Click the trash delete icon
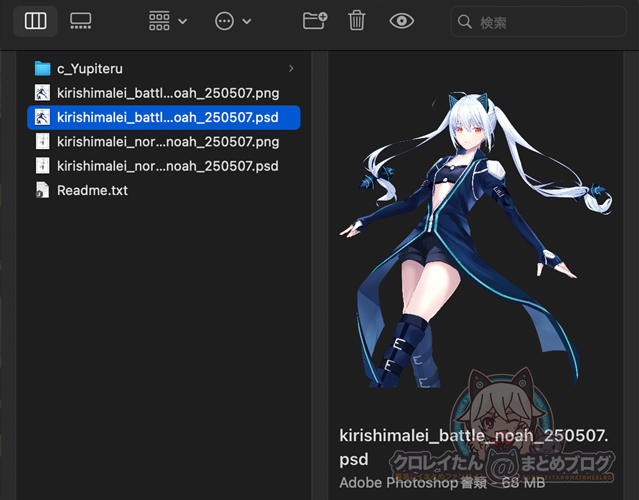Image resolution: width=639 pixels, height=500 pixels. click(357, 21)
